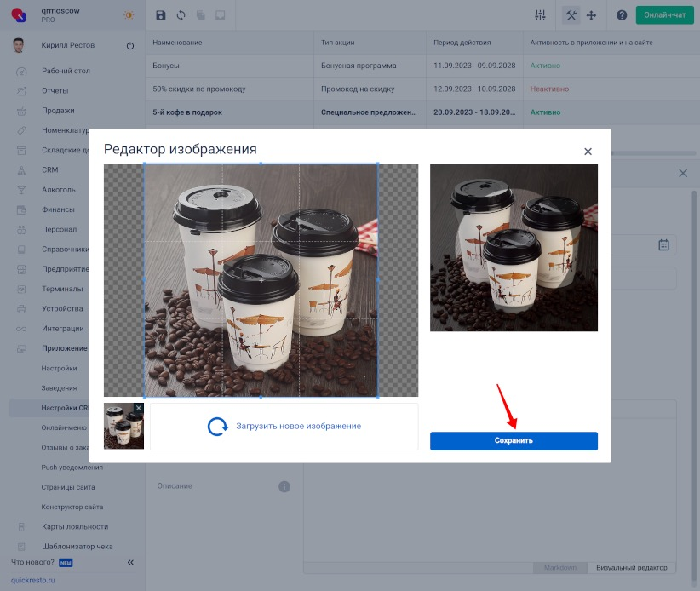This screenshot has height=591, width=700.
Task: Click the Отчеты chart icon
Action: pyautogui.click(x=21, y=91)
